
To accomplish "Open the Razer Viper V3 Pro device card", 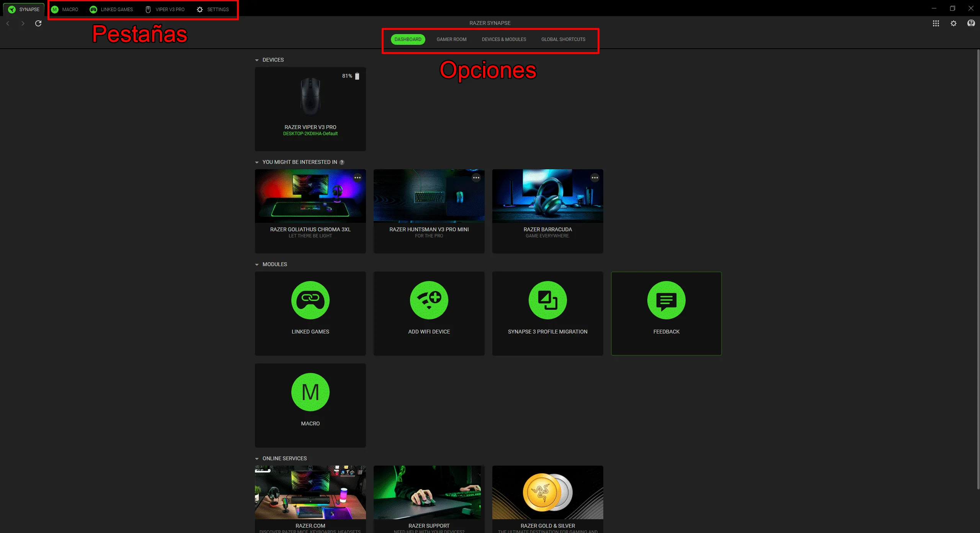I will 310,109.
